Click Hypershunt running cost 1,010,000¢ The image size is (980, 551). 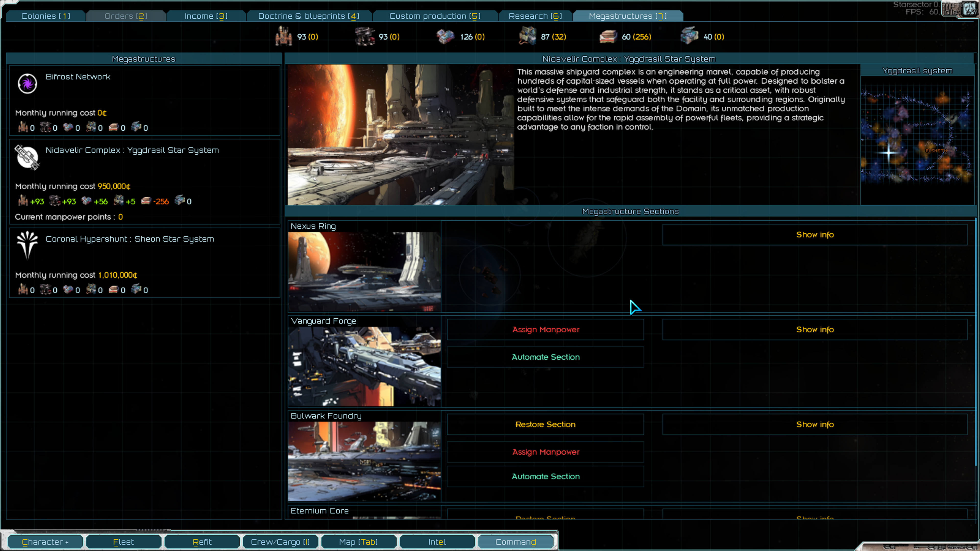(x=118, y=275)
